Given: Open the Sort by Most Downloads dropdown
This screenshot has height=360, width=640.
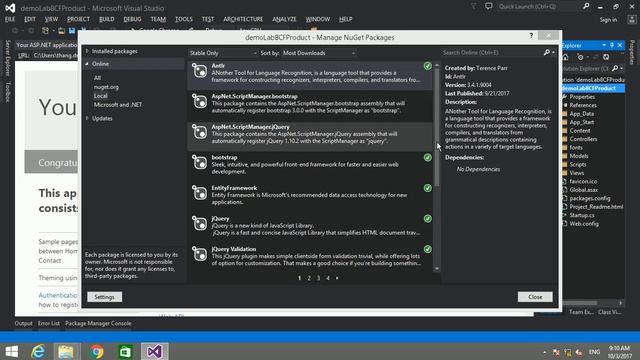Looking at the screenshot, I should [319, 53].
